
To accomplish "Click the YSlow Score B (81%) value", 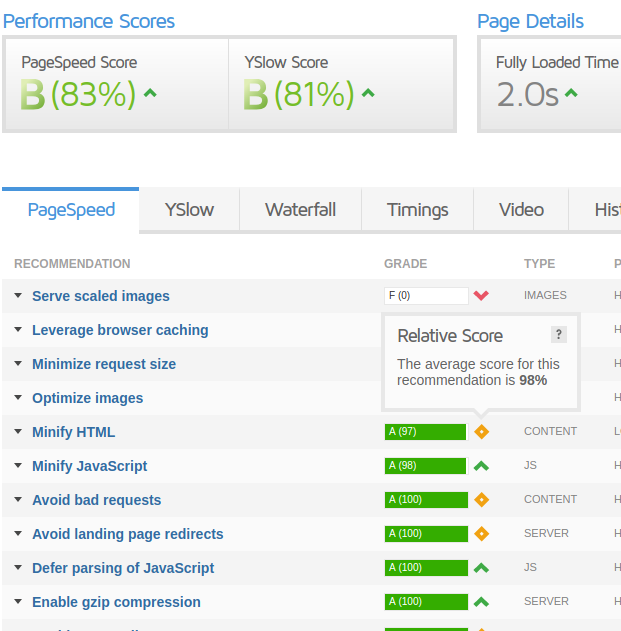I will click(299, 95).
